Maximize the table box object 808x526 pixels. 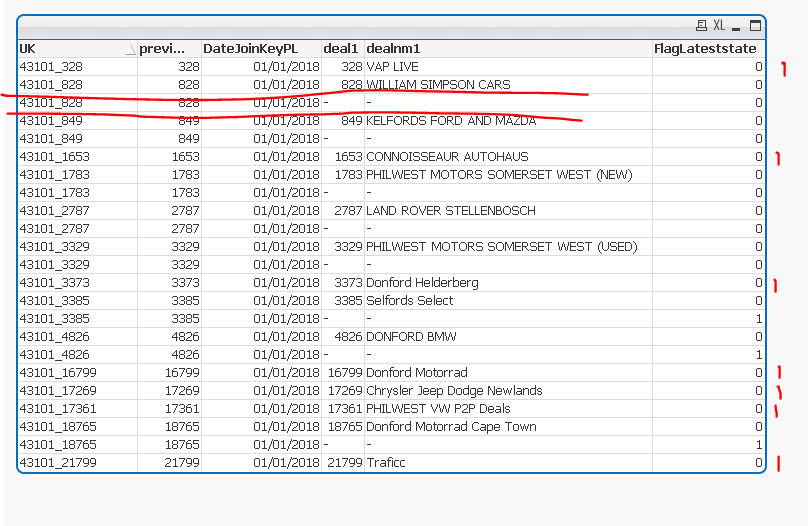point(755,25)
